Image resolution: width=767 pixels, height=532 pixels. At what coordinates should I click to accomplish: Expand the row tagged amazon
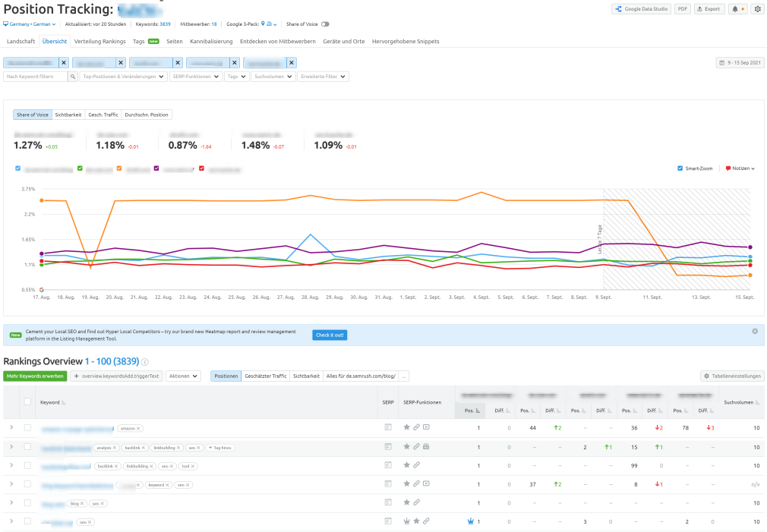pos(11,427)
